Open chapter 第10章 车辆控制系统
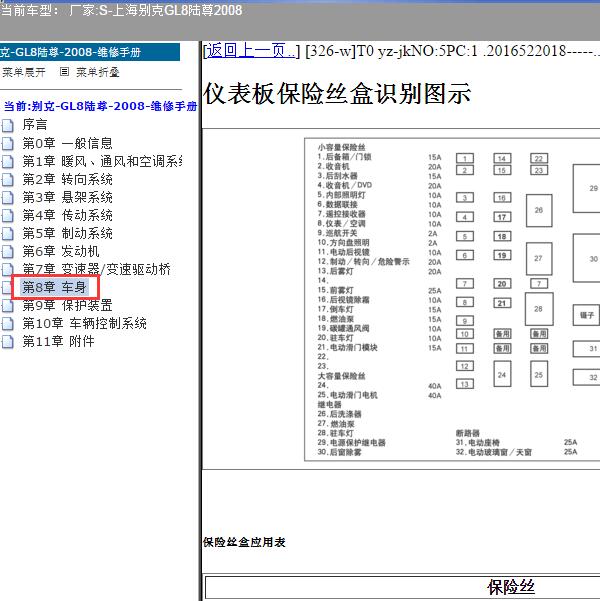Image resolution: width=600 pixels, height=601 pixels. [x=84, y=323]
